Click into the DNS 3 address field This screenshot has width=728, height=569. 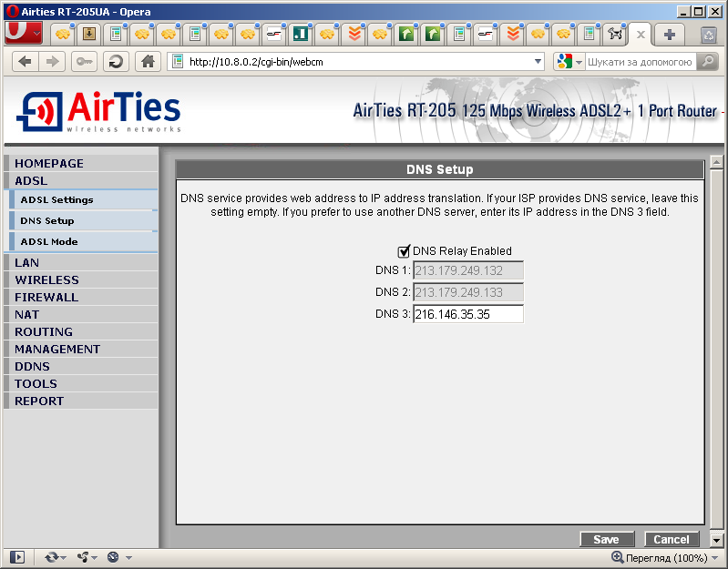coord(468,314)
